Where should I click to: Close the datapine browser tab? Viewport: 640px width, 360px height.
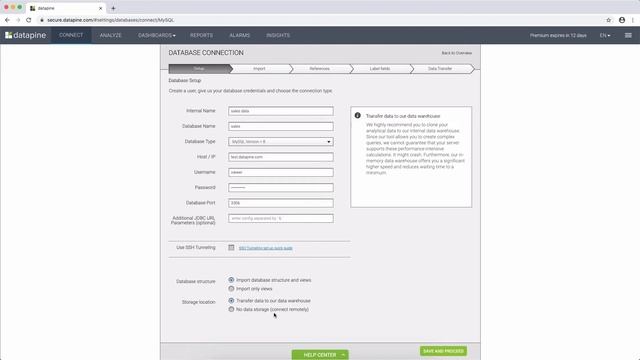[x=100, y=8]
